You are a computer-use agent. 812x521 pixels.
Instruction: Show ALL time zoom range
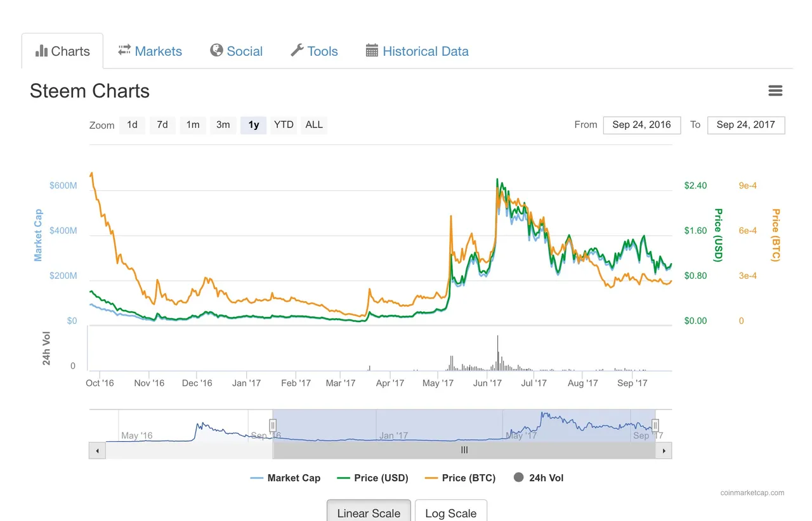tap(314, 125)
